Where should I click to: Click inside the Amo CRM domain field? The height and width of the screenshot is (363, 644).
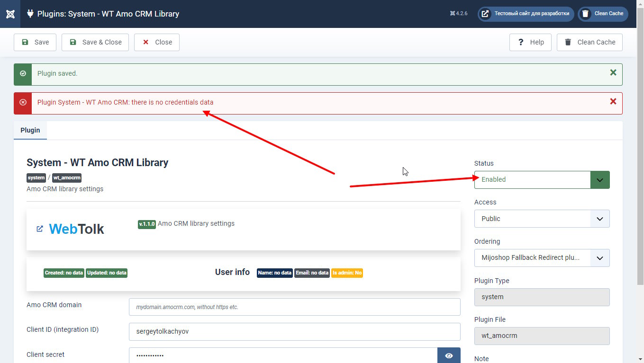[x=294, y=307]
